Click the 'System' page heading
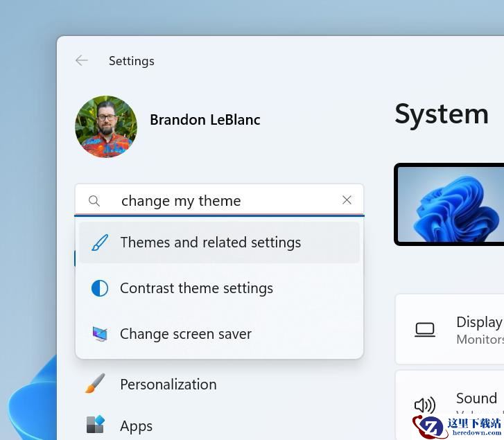 [442, 114]
